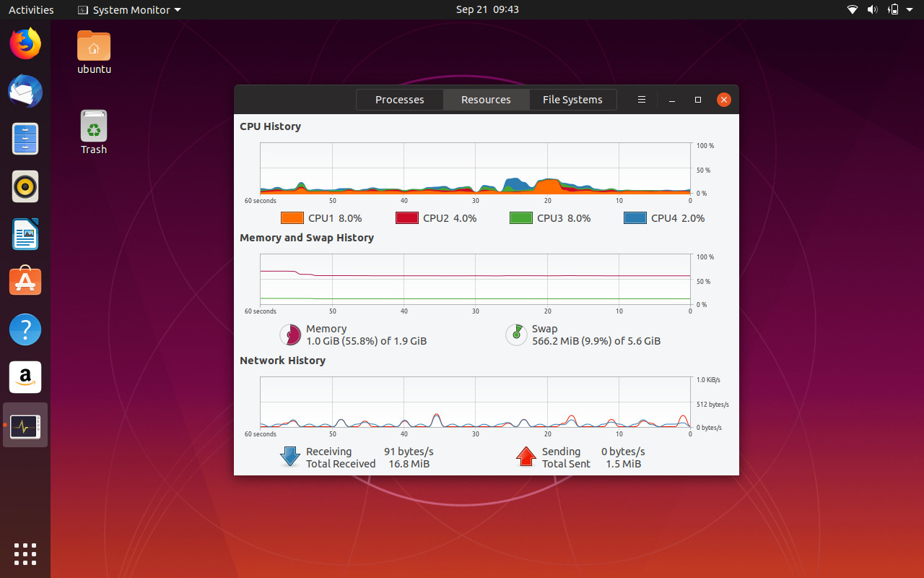Click the date and time display
The height and width of the screenshot is (578, 924).
point(487,9)
